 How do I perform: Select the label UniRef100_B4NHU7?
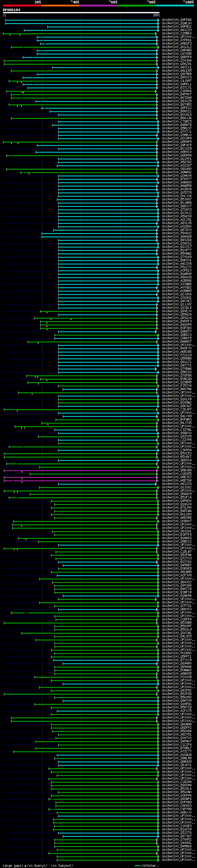tap(177, 341)
